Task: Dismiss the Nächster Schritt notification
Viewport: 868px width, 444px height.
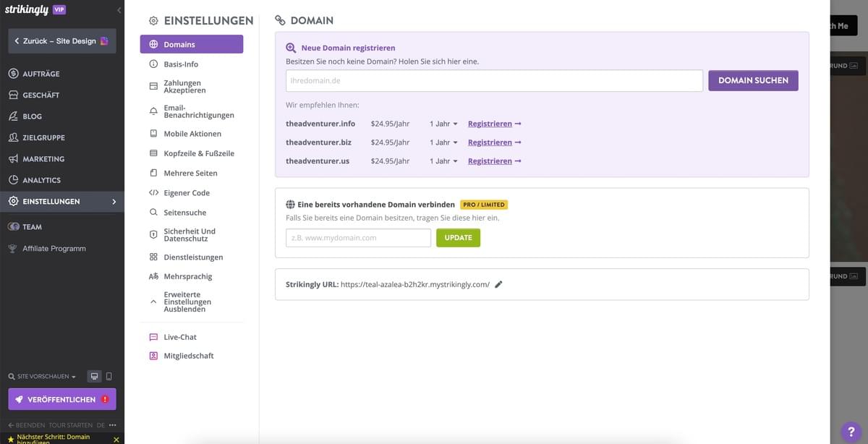Action: point(116,439)
